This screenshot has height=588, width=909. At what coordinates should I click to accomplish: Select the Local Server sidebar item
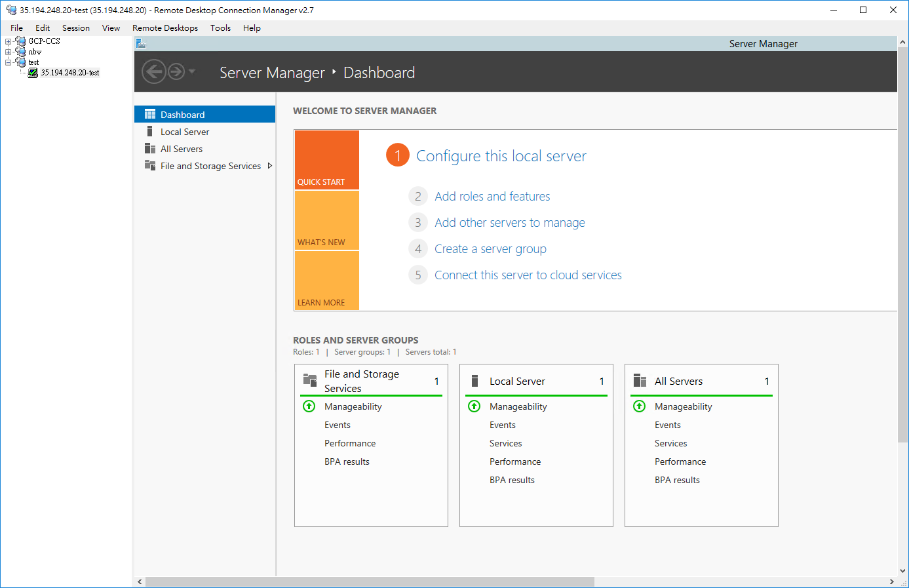pyautogui.click(x=204, y=131)
